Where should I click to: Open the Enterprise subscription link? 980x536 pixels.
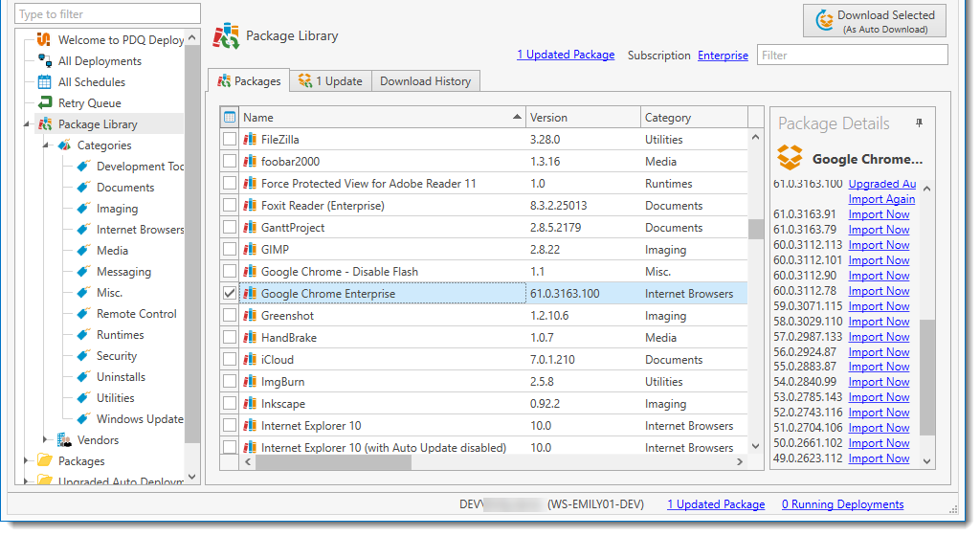[723, 56]
